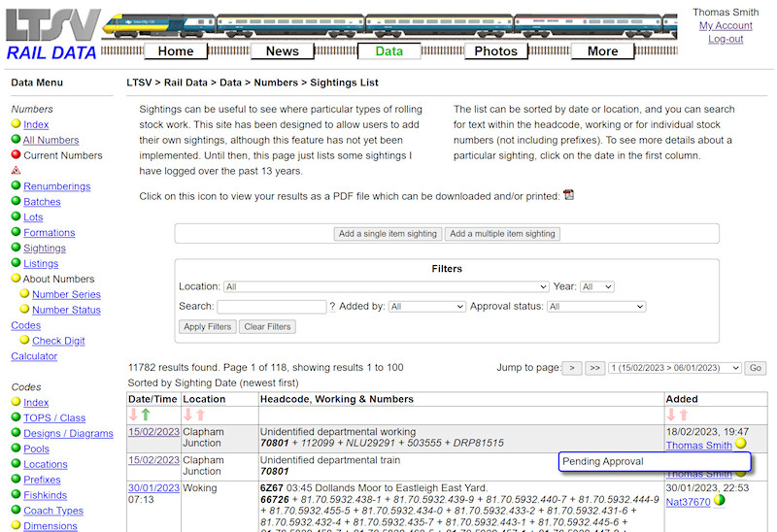
Task: Click the Log-out link
Action: coord(726,39)
